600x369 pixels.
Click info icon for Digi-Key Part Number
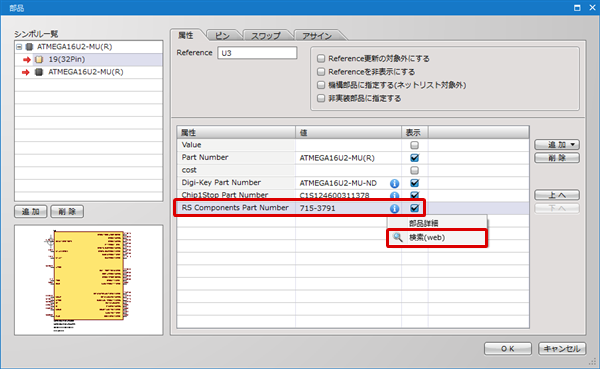click(395, 183)
